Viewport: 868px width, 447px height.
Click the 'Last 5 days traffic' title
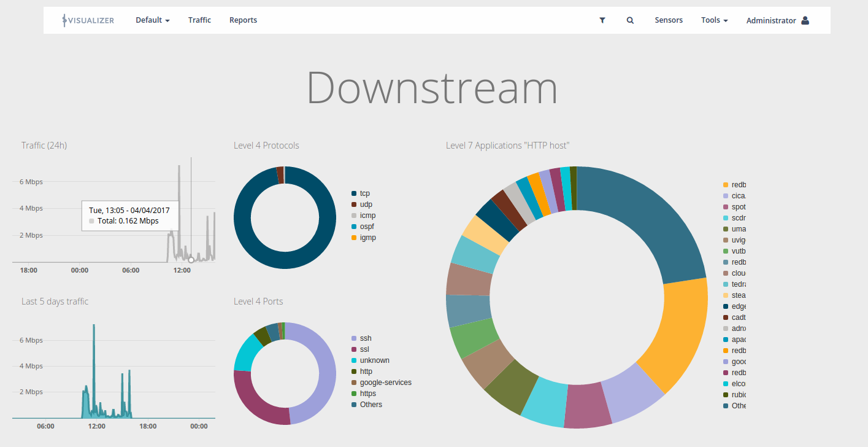[55, 301]
